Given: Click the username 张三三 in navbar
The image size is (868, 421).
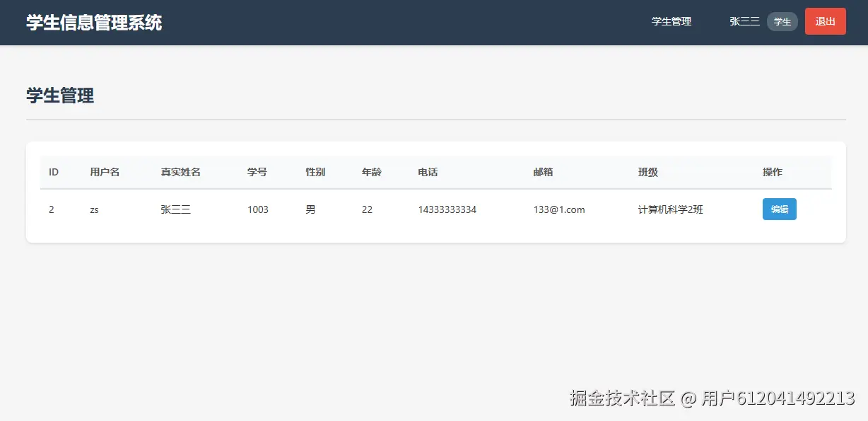Looking at the screenshot, I should tap(744, 21).
